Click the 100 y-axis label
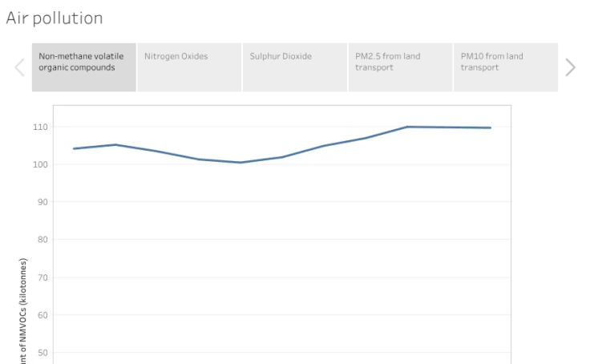Image resolution: width=590 pixels, height=364 pixels. point(40,165)
